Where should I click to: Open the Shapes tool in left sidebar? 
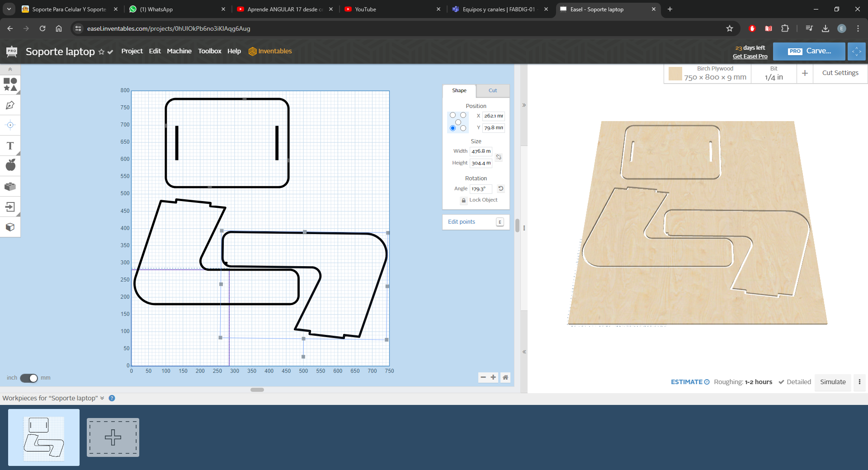tap(10, 85)
